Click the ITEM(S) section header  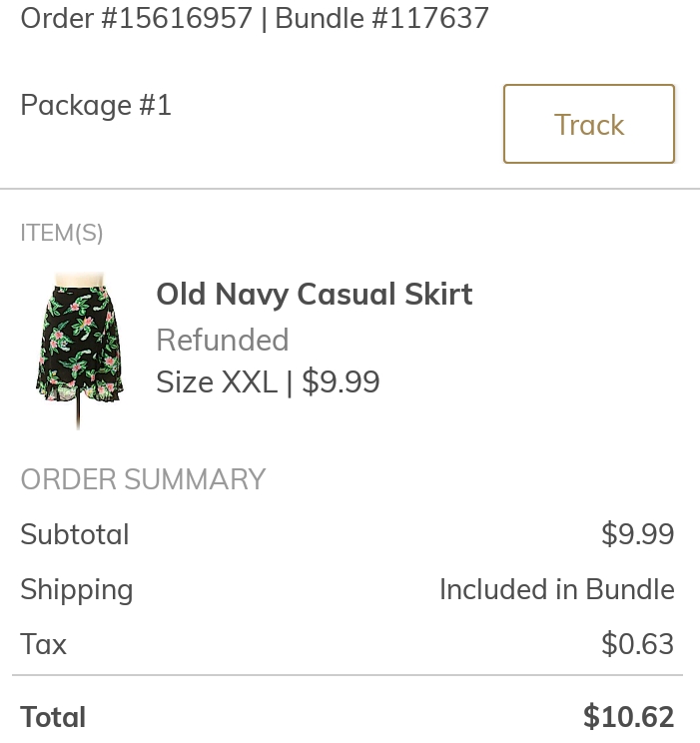pyautogui.click(x=62, y=233)
